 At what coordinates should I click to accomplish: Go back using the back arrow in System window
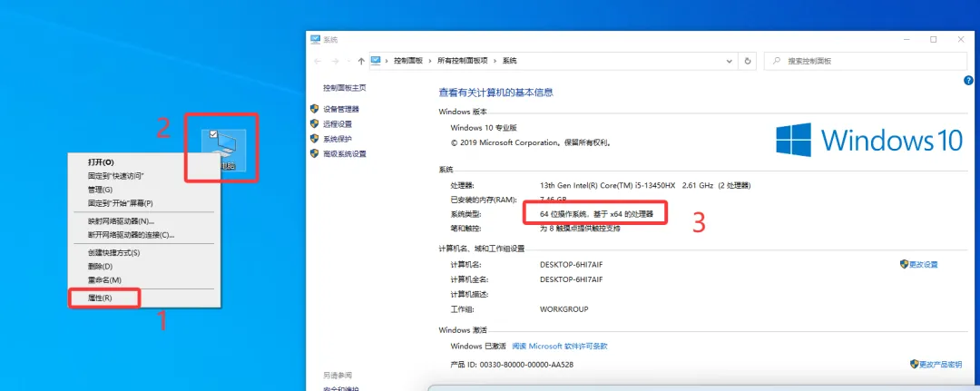coord(318,61)
